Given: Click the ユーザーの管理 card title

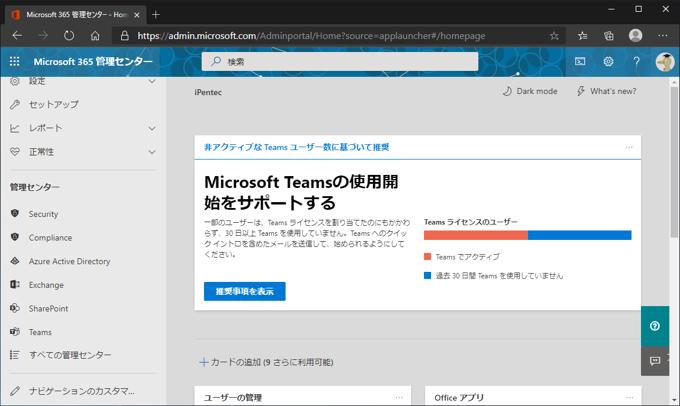Looking at the screenshot, I should click(x=233, y=397).
